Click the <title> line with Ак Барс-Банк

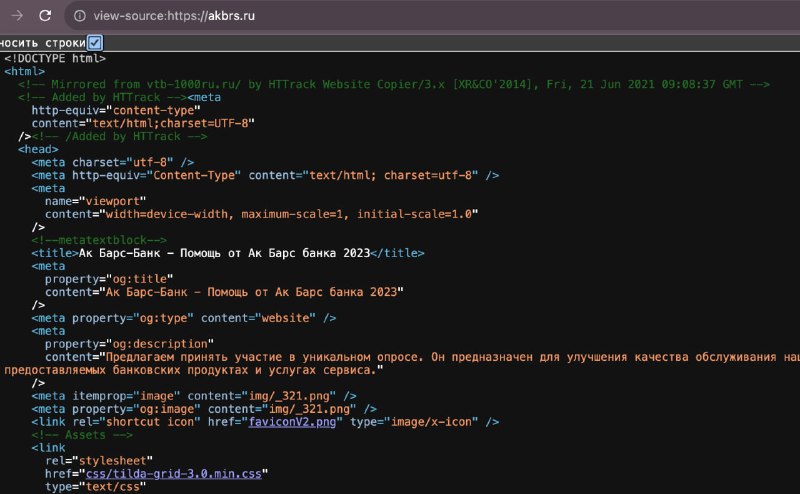[228, 253]
